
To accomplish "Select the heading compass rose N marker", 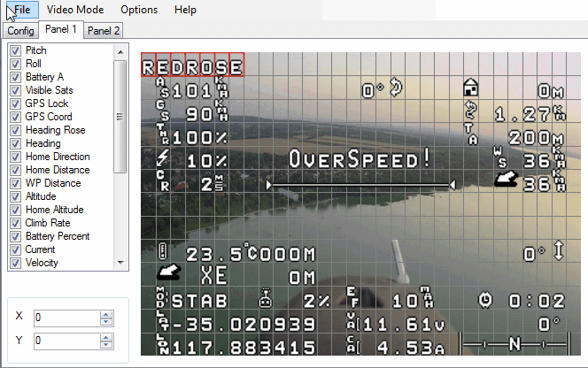I will tap(514, 343).
